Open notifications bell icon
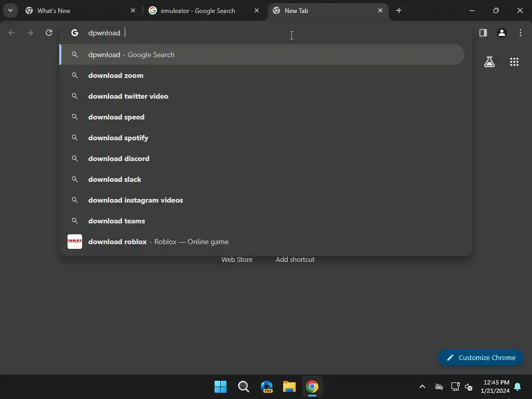532x399 pixels. coord(518,387)
